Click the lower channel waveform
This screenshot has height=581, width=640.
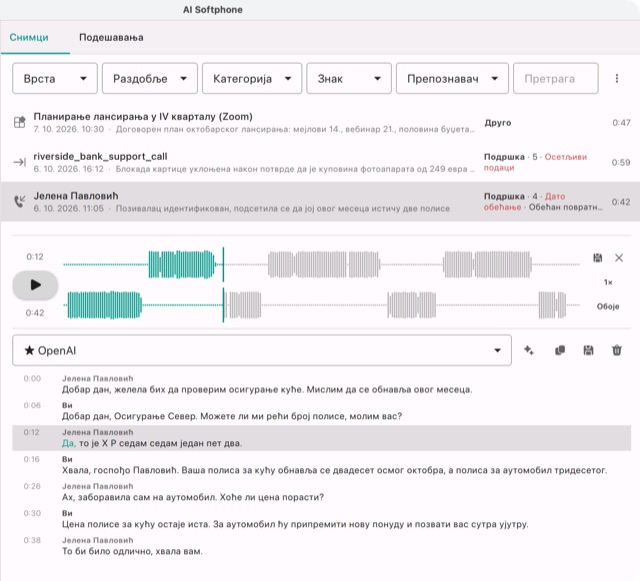coord(322,305)
